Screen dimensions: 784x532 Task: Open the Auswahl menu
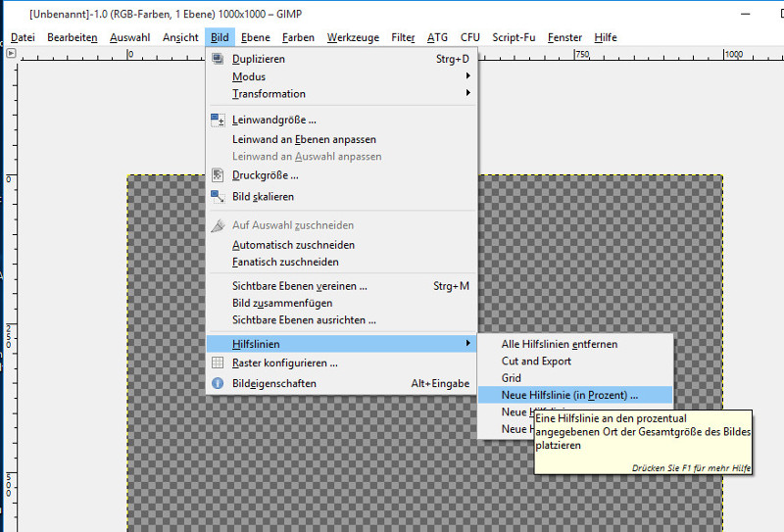pos(130,37)
